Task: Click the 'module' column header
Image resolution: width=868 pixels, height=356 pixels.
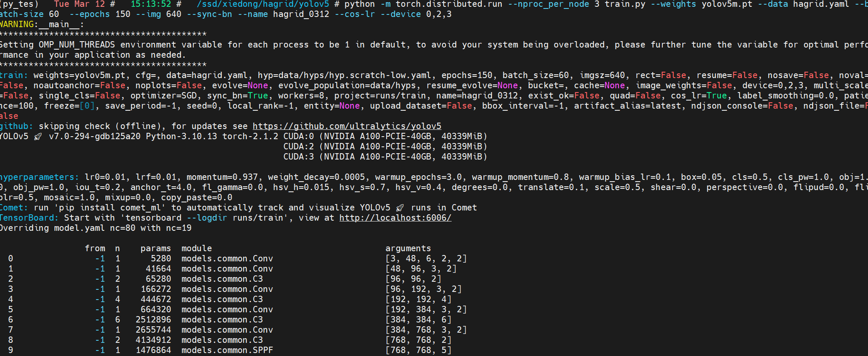Action: [197, 248]
